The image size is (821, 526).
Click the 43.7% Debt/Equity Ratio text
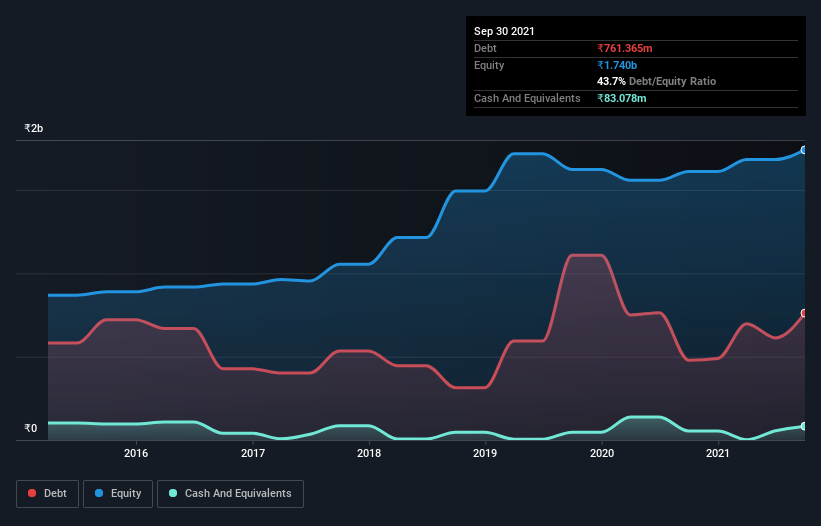(x=657, y=81)
